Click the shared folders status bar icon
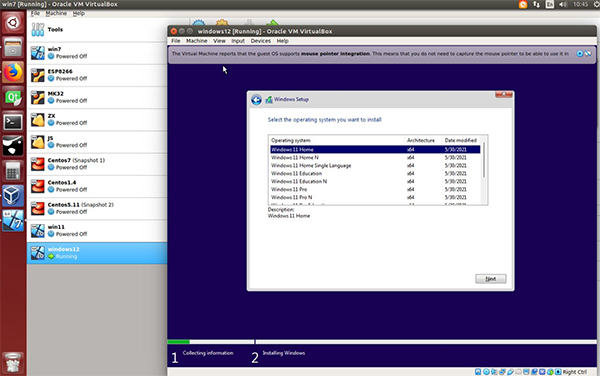 [518, 372]
